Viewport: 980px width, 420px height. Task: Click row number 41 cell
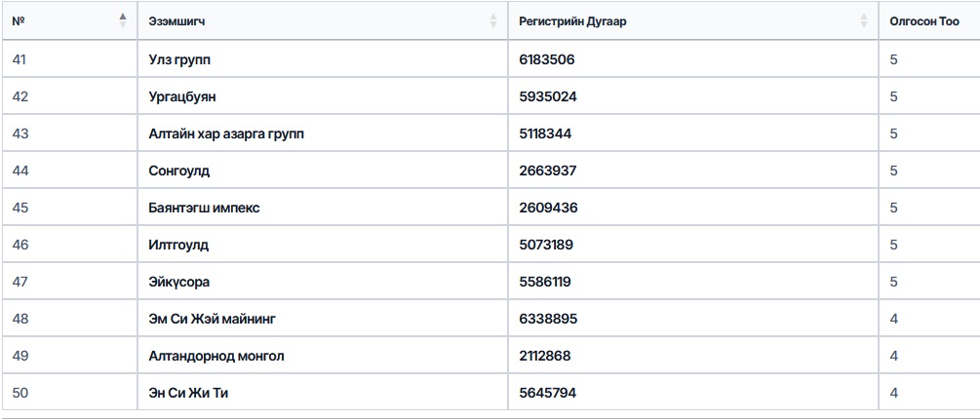click(x=20, y=59)
